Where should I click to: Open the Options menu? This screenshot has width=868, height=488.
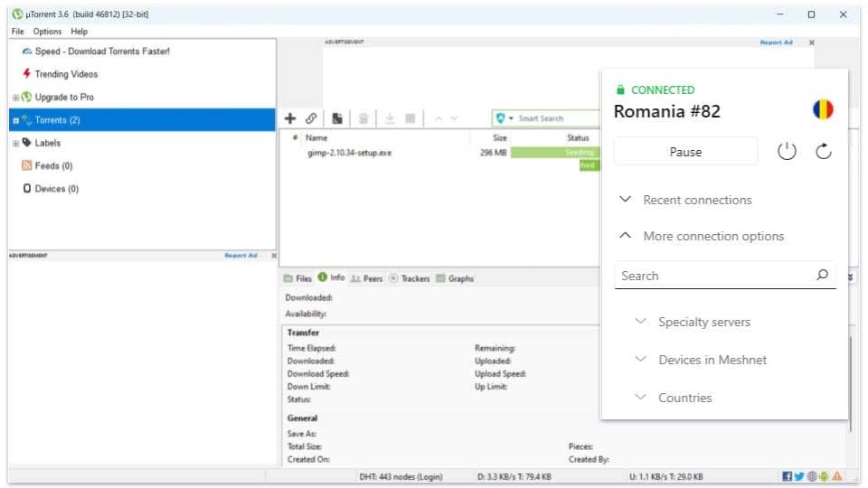(x=47, y=32)
